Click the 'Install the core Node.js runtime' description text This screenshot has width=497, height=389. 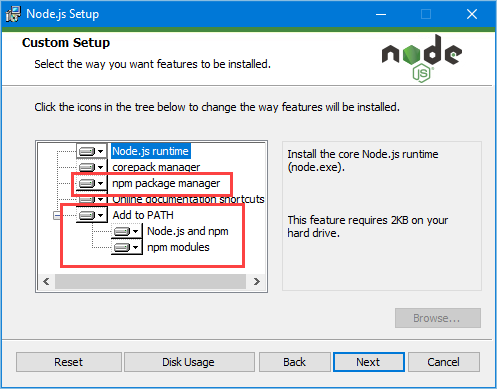[x=363, y=161]
